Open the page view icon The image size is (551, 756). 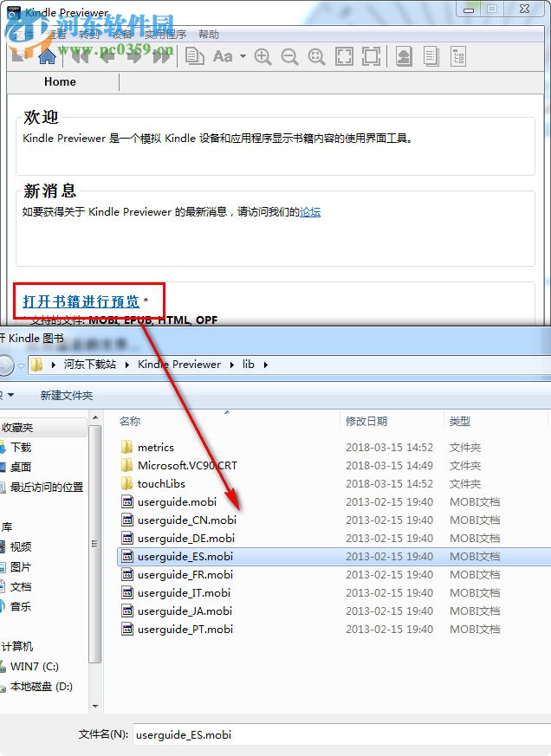[431, 56]
